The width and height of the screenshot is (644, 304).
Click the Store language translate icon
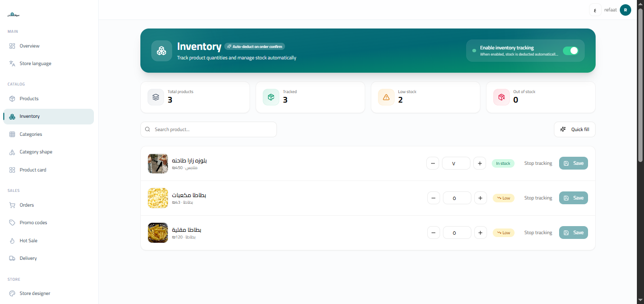coord(12,64)
